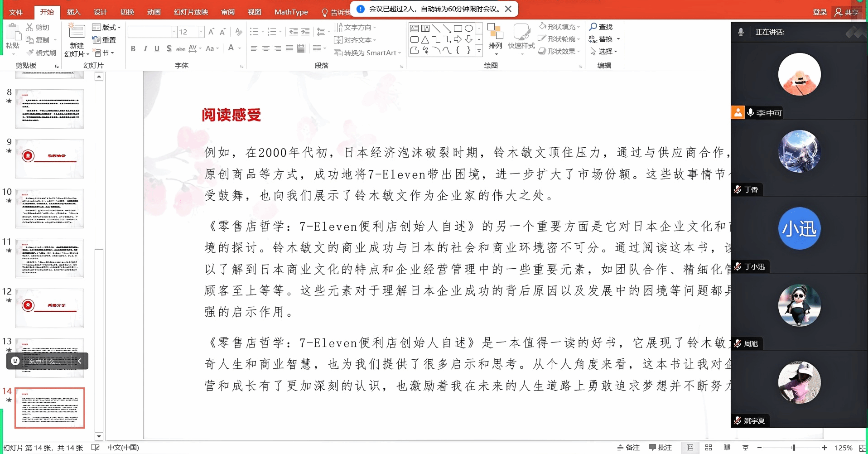Click the Cut (剪切) scissors icon

pyautogui.click(x=30, y=27)
